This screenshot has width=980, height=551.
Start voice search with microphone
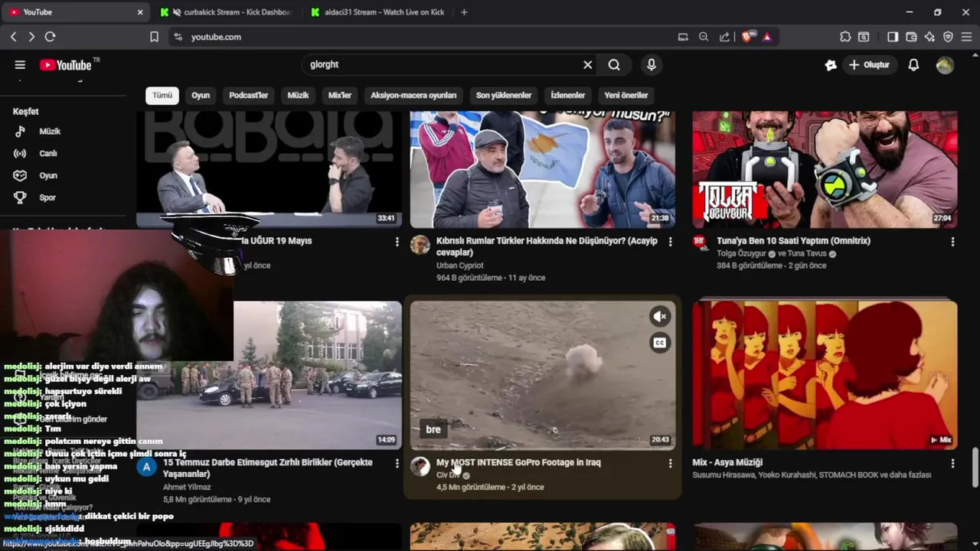[652, 65]
